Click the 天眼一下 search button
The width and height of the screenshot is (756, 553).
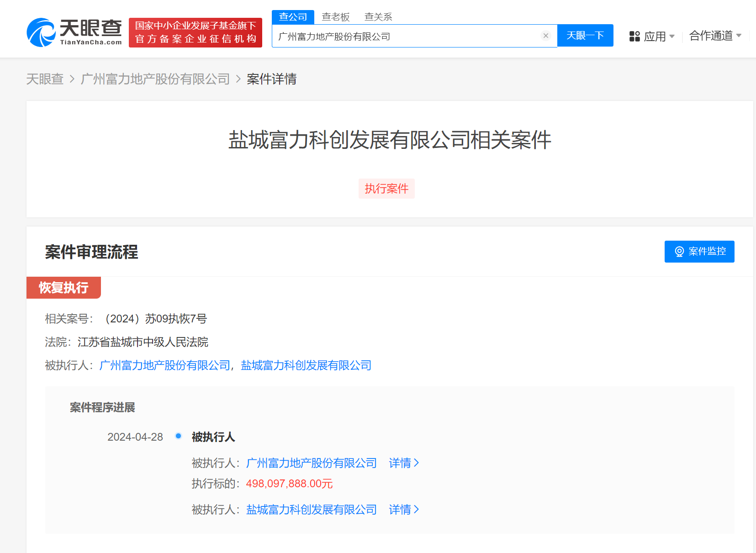point(585,35)
